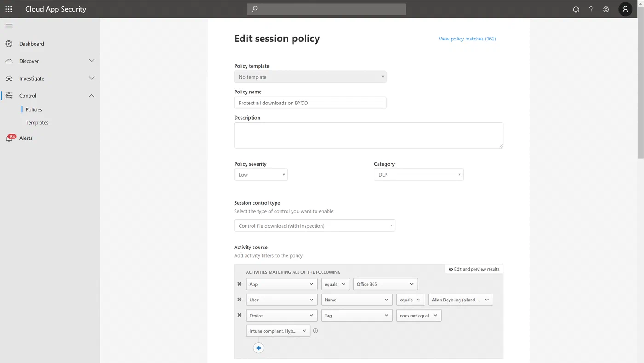
Task: Open the Session control type dropdown
Action: tap(315, 226)
